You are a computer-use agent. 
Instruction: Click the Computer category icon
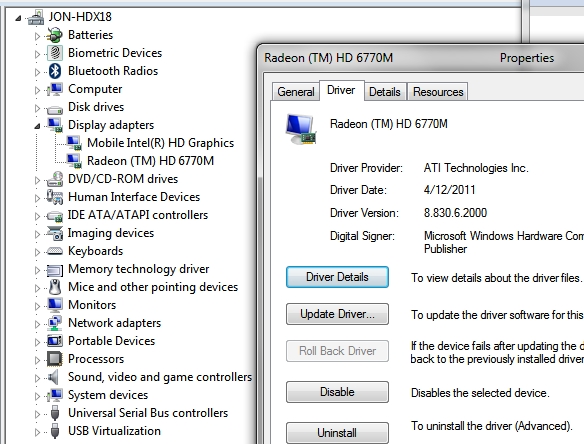pyautogui.click(x=55, y=89)
